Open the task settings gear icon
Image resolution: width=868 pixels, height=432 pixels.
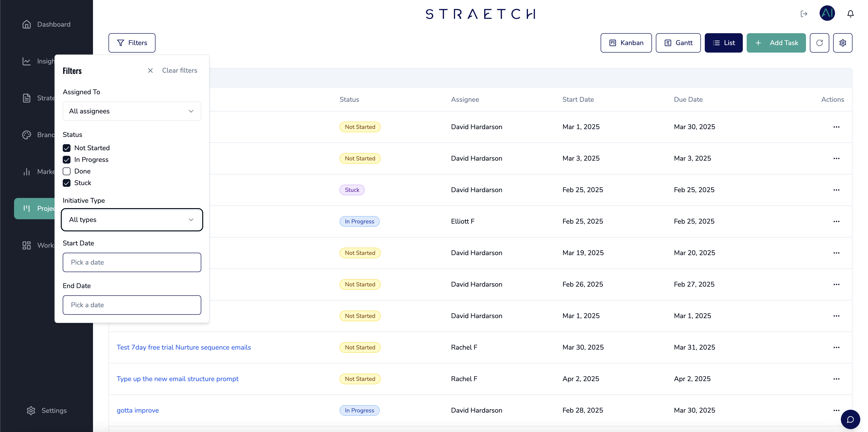coord(842,43)
